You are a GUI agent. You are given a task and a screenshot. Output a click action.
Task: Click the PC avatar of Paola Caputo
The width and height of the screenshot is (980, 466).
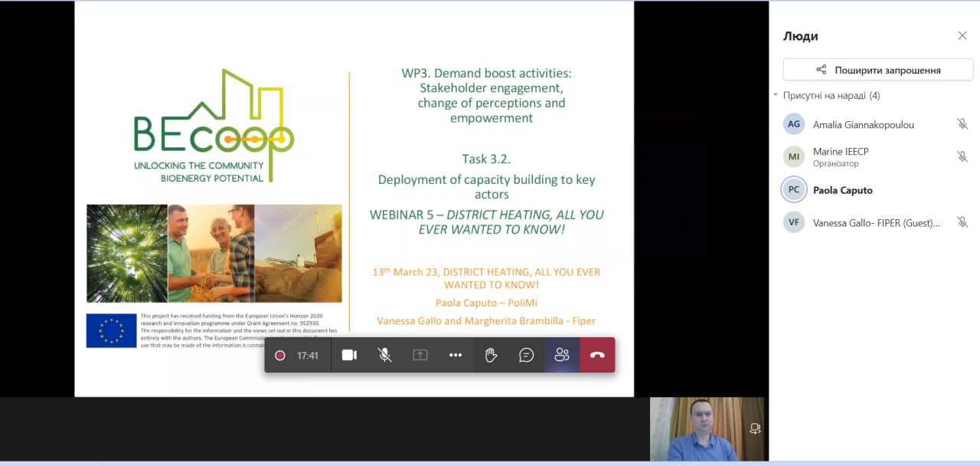794,189
